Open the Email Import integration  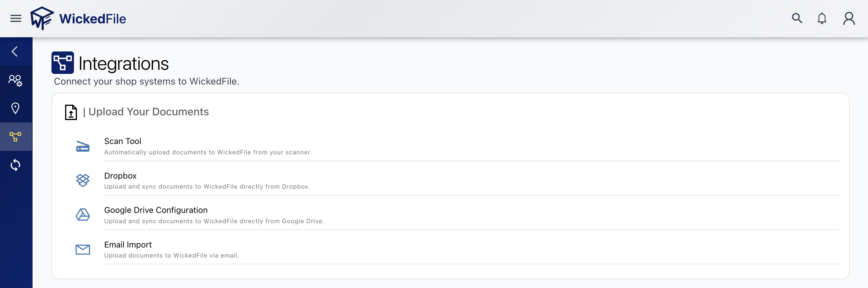coord(128,245)
